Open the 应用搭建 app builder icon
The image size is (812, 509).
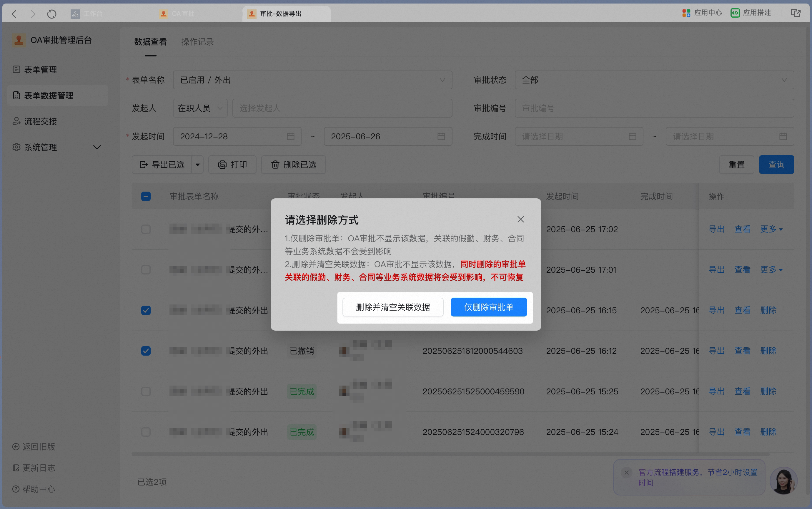pos(735,13)
